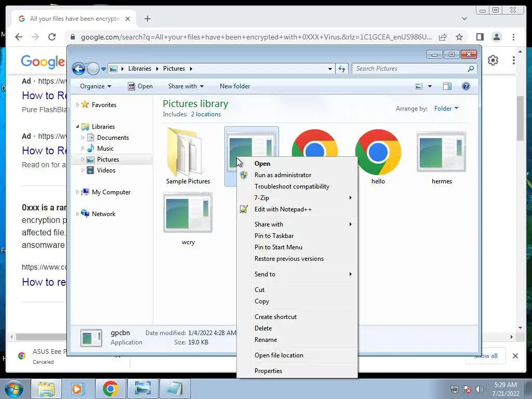Choose Run as administrator
Viewport: 532px width, 399px height.
click(x=298, y=175)
